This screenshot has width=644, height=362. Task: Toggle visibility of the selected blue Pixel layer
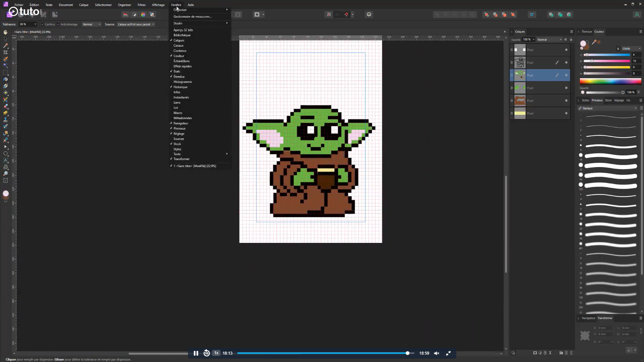point(566,75)
